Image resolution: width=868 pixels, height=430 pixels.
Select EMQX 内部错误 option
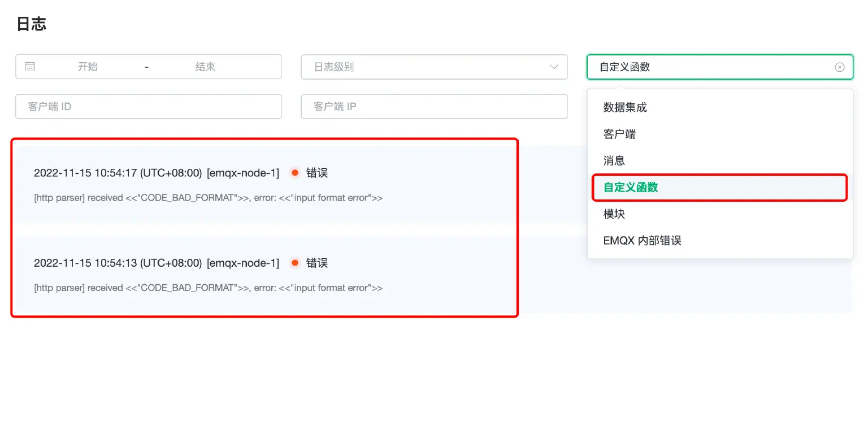pos(643,240)
